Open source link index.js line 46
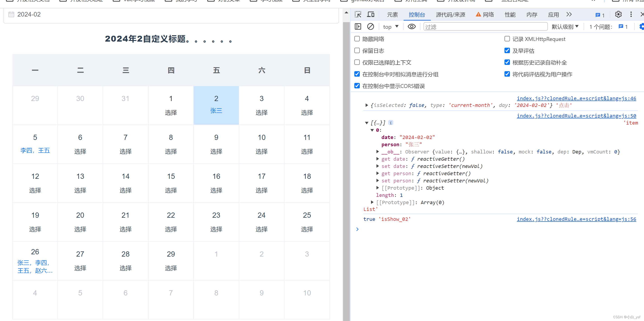 (576, 98)
